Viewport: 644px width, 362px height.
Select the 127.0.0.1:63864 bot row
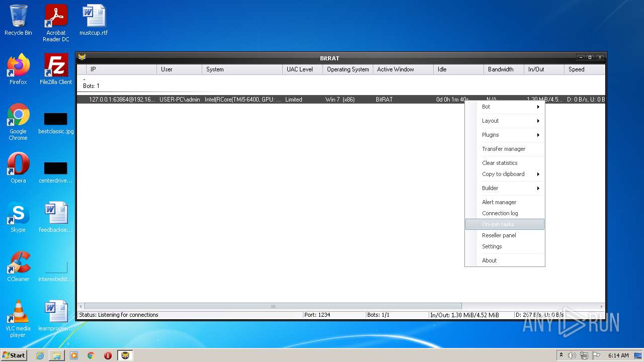(341, 100)
